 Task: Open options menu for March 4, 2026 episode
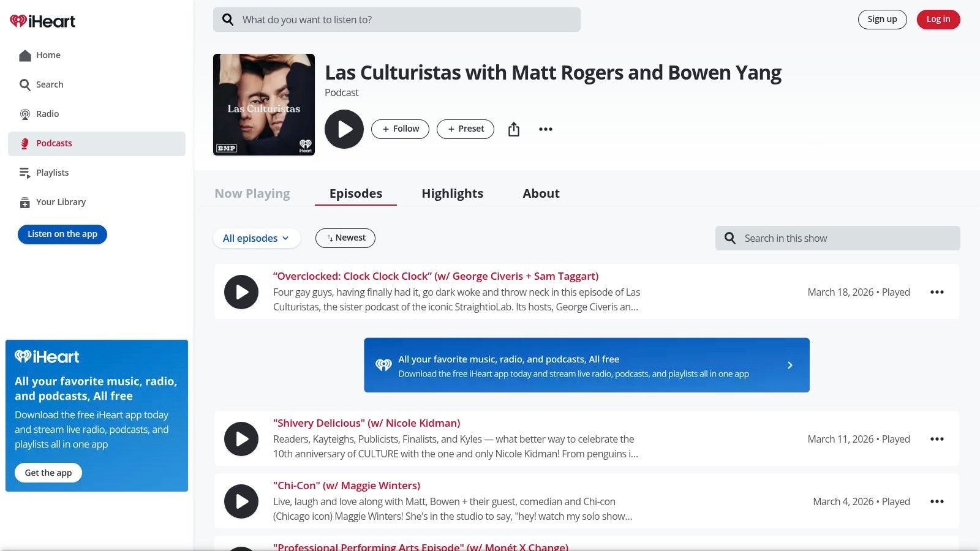[x=937, y=501]
